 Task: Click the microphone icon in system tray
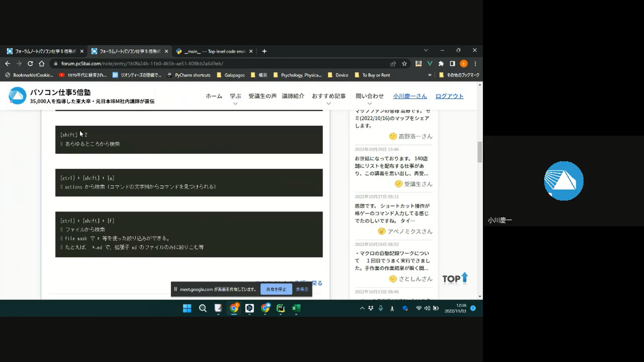click(x=381, y=308)
